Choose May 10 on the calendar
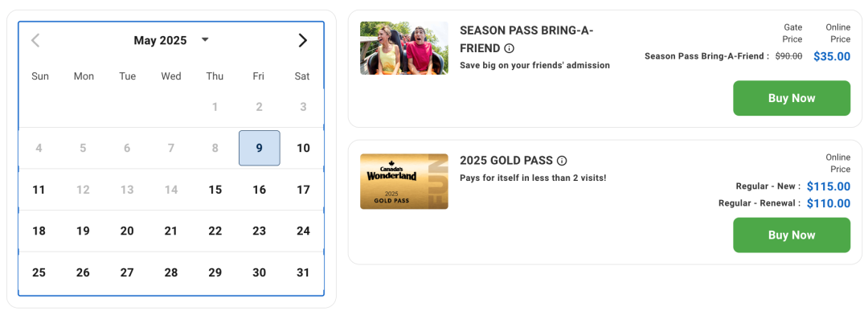This screenshot has width=868, height=315. [303, 149]
